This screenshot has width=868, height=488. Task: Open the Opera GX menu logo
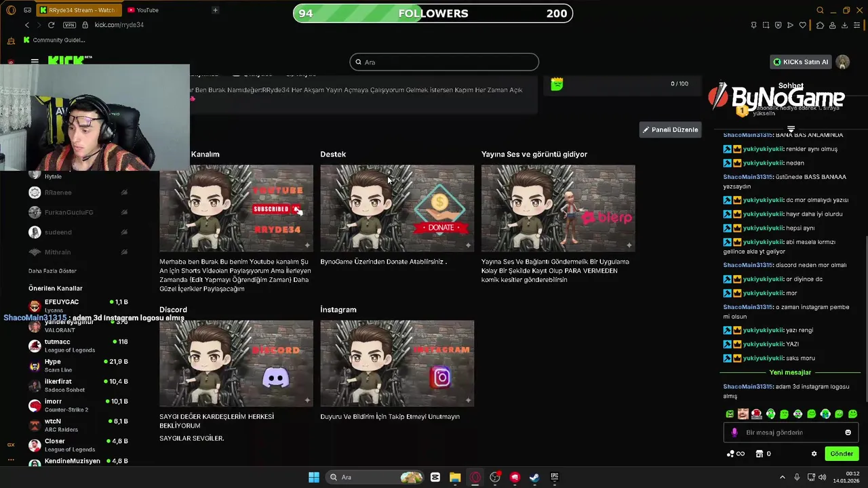pos(10,10)
